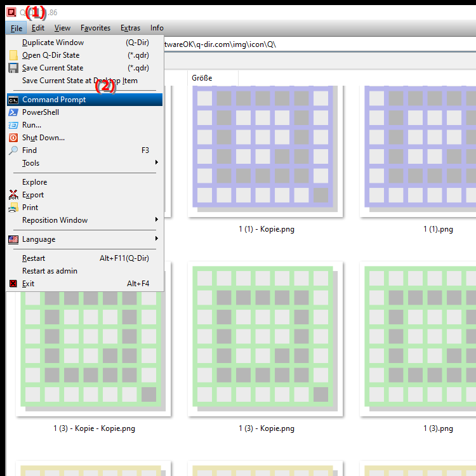Image resolution: width=476 pixels, height=476 pixels.
Task: Select Find menu entry
Action: point(84,150)
